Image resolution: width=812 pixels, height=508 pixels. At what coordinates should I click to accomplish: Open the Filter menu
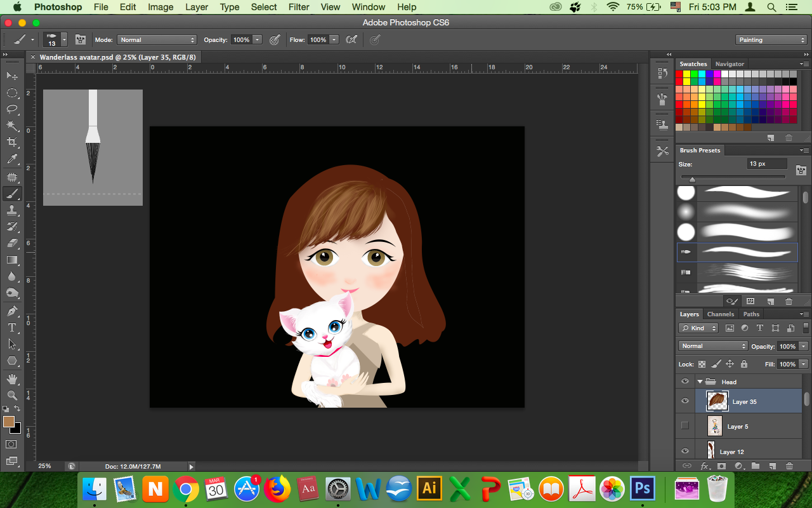(299, 7)
